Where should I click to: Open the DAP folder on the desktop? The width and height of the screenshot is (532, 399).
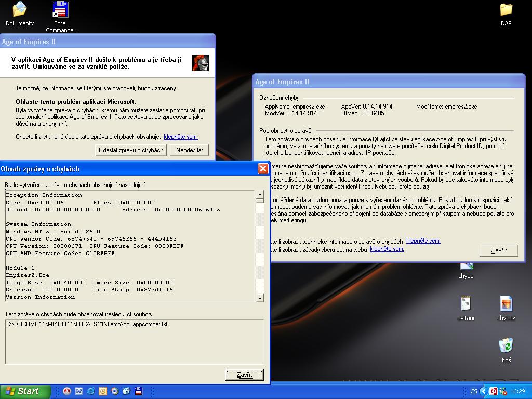[506, 10]
